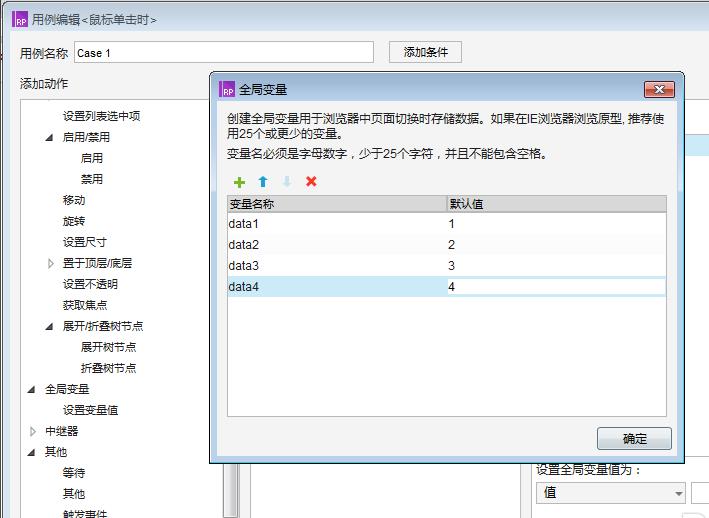
Task: Select the 获取焦点 action
Action: click(85, 305)
